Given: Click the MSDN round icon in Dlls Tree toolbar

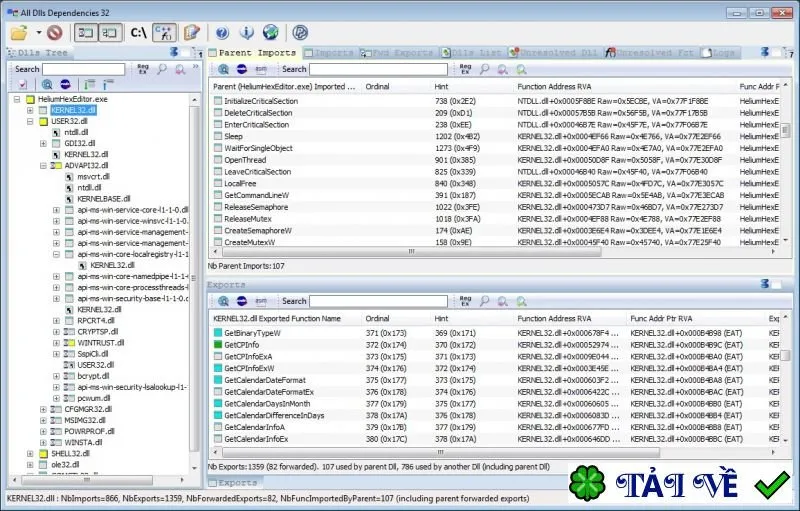Looking at the screenshot, I should [65, 85].
